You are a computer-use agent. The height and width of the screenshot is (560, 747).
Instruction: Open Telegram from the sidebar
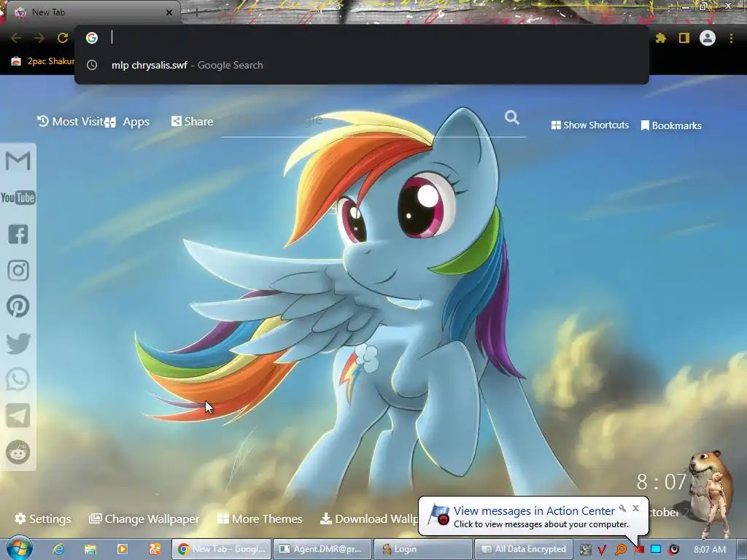point(18,416)
